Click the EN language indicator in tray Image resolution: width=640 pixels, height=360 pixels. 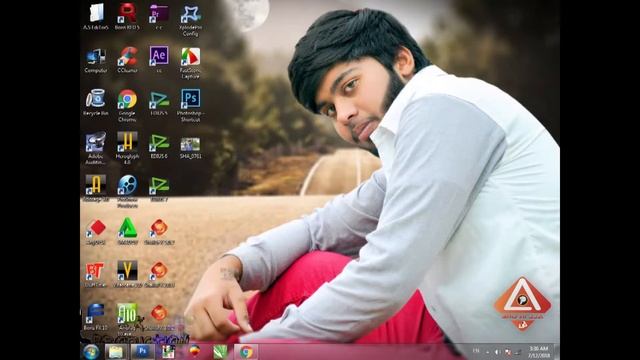coord(476,351)
